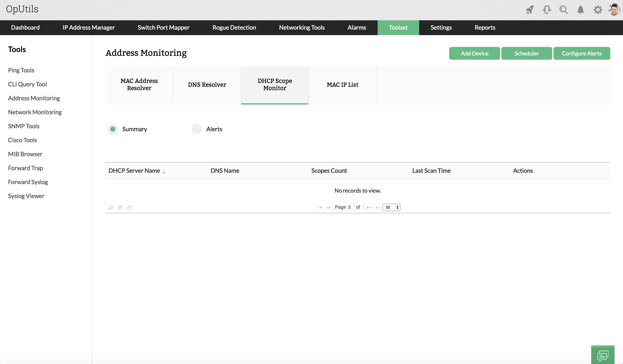This screenshot has height=364, width=623.
Task: Click the Add Device button
Action: (x=474, y=53)
